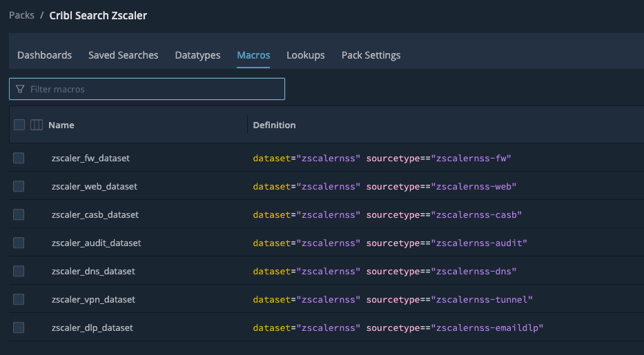Click the Definition column header
This screenshot has height=355, width=644.
click(274, 125)
